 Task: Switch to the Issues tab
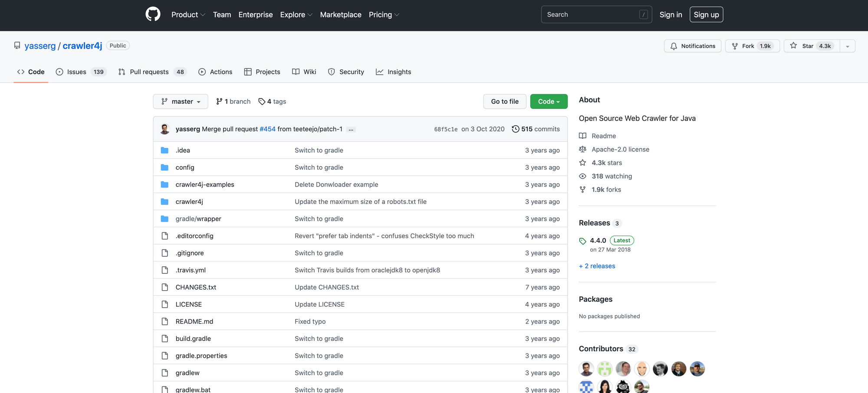pyautogui.click(x=81, y=72)
